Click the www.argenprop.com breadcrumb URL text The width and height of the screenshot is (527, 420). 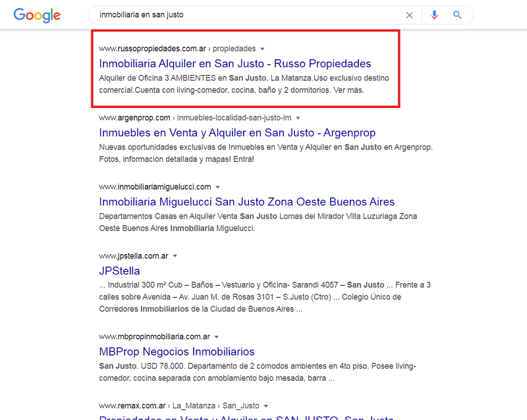[195, 118]
